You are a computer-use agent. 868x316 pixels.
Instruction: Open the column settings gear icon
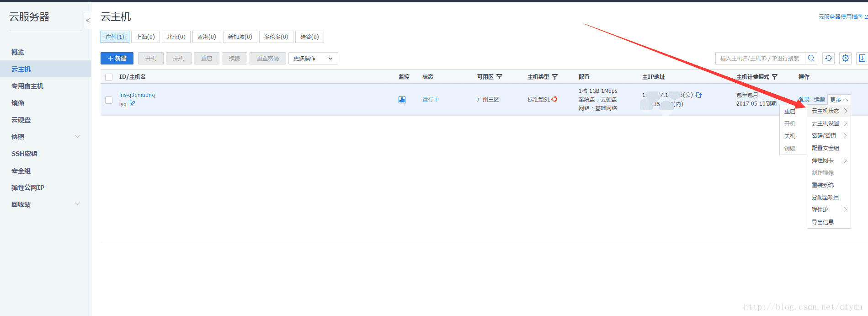(845, 58)
